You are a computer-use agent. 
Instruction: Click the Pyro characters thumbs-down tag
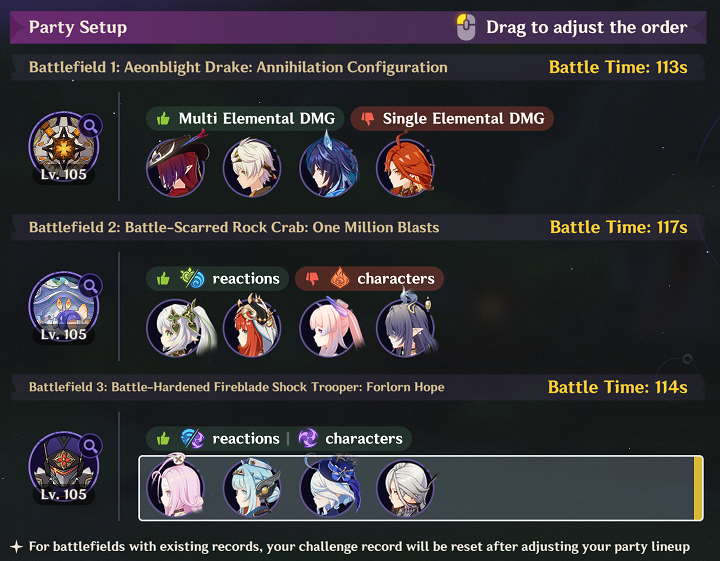click(369, 279)
